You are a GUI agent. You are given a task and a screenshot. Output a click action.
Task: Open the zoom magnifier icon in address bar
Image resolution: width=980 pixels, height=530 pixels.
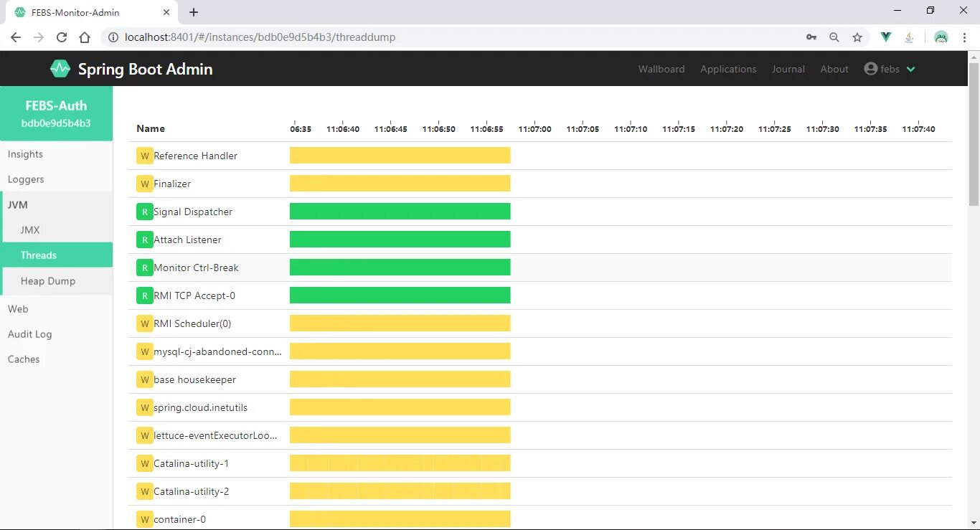[x=834, y=37]
